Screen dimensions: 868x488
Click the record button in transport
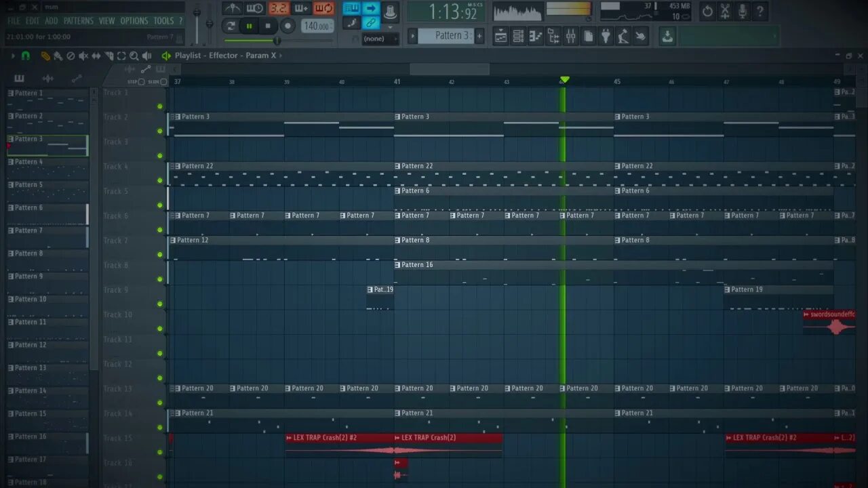(288, 26)
